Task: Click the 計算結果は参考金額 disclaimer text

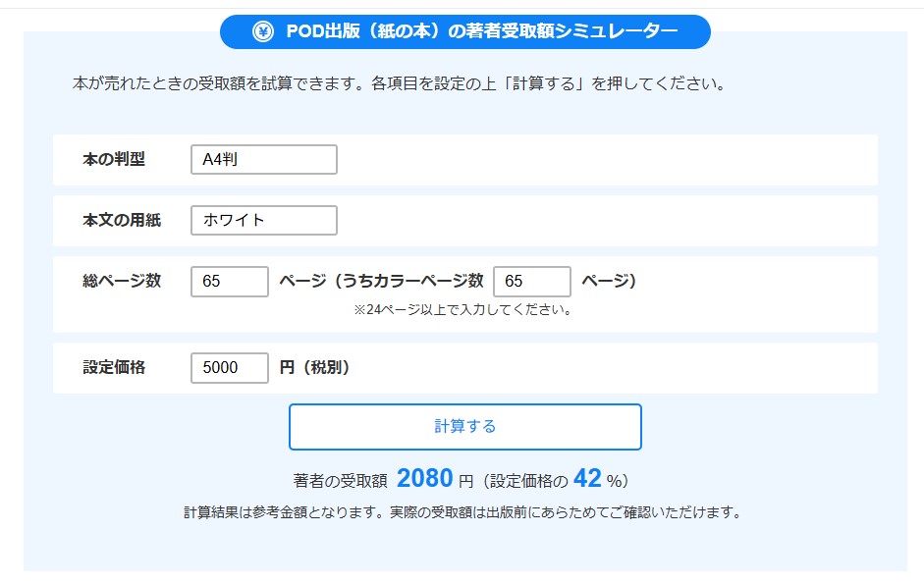Action: [462, 512]
